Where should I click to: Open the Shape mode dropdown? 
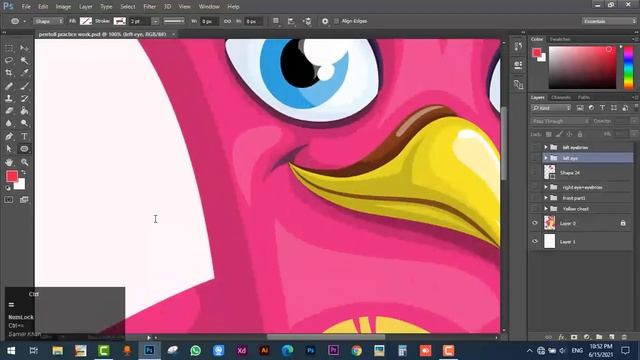point(48,21)
